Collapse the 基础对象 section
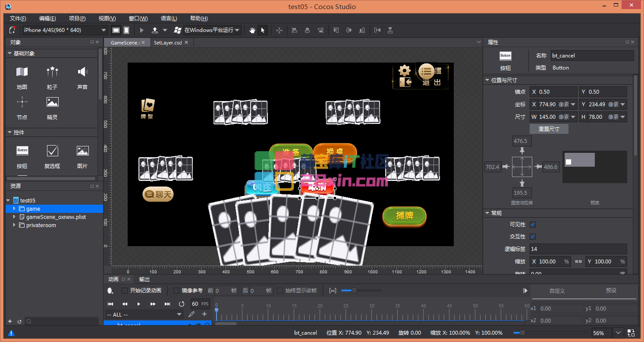Viewport: 644px width, 342px height. point(9,53)
